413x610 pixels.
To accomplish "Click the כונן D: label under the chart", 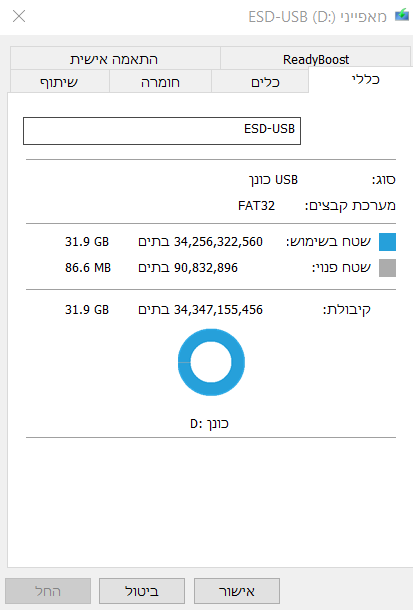I will (209, 423).
